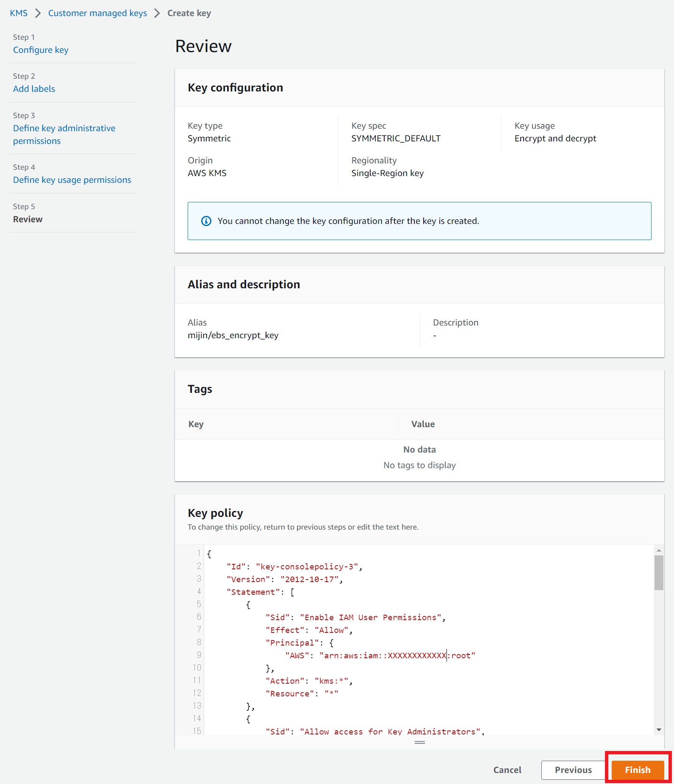Image resolution: width=674 pixels, height=784 pixels.
Task: Click the "Resource": "*" policy line
Action: pyautogui.click(x=302, y=693)
